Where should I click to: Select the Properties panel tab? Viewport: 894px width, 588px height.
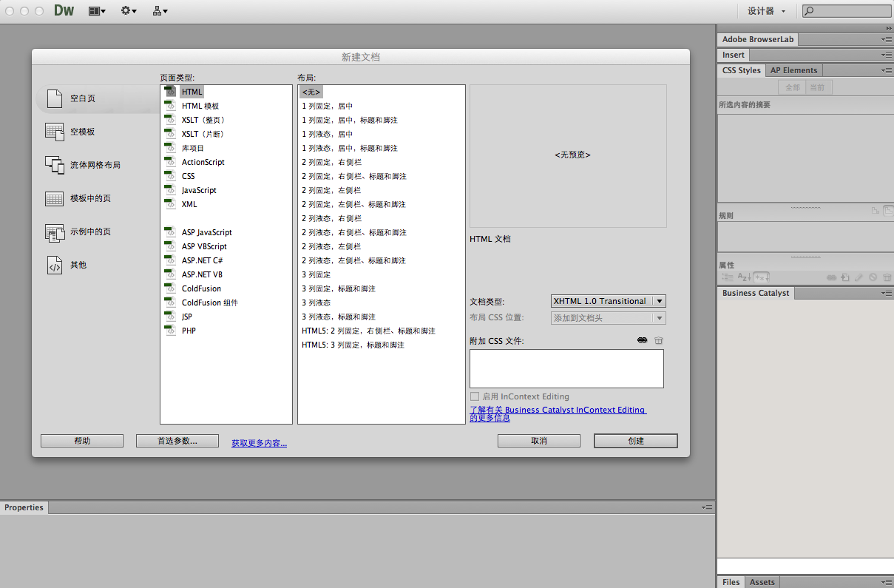click(x=24, y=507)
